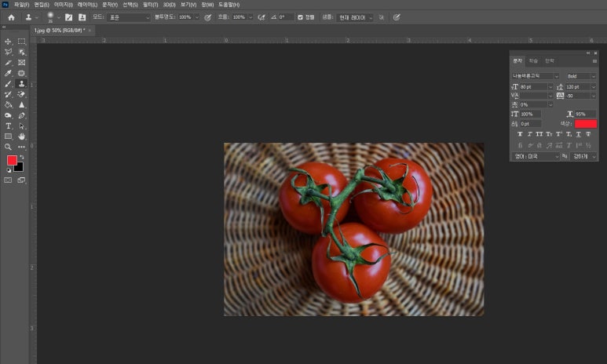This screenshot has width=607, height=364.
Task: Open the 3D menu
Action: tap(169, 5)
